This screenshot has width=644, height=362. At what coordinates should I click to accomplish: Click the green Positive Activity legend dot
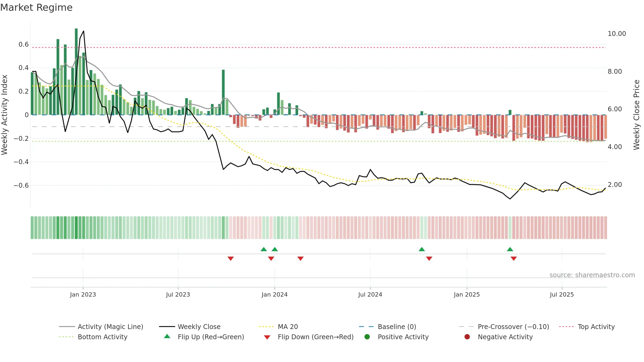(x=367, y=337)
